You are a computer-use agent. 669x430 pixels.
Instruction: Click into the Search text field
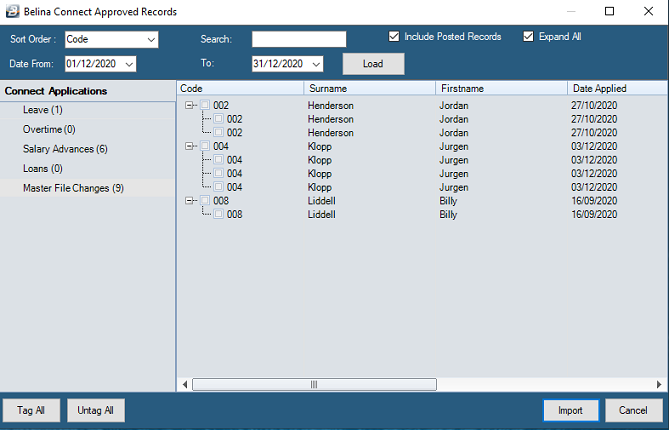299,39
